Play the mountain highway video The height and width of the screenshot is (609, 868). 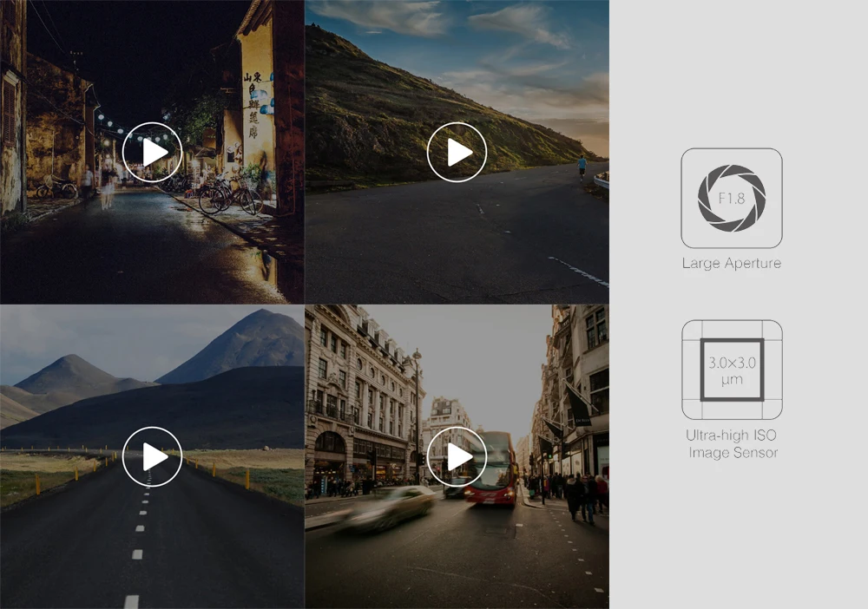tap(152, 457)
